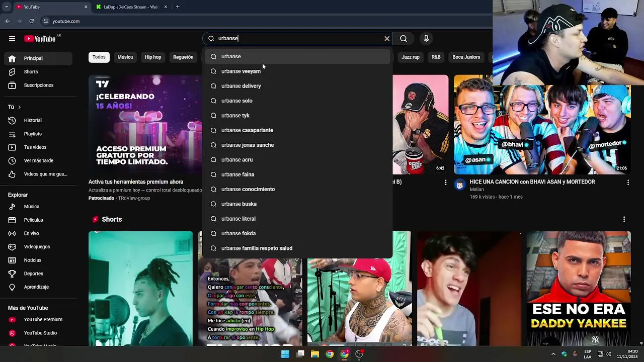Open the YouTube hamburger guide menu

point(12,39)
